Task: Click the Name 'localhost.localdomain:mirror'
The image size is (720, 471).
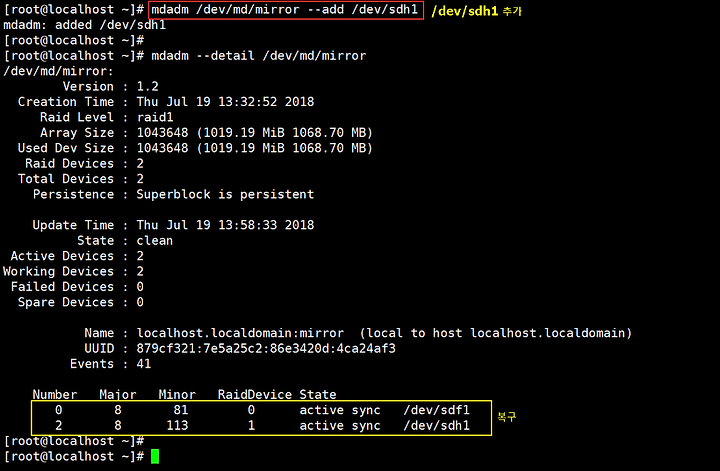Action: (x=240, y=333)
